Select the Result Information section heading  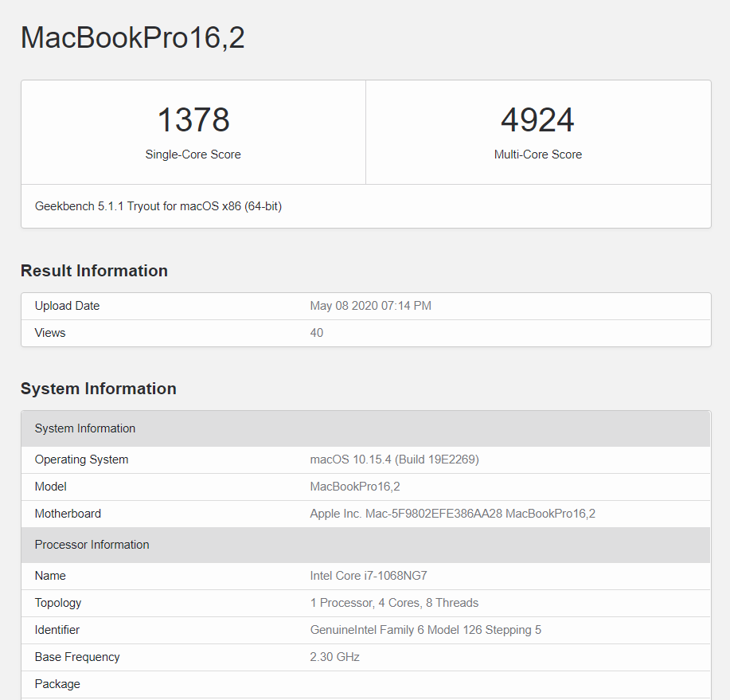pos(94,271)
